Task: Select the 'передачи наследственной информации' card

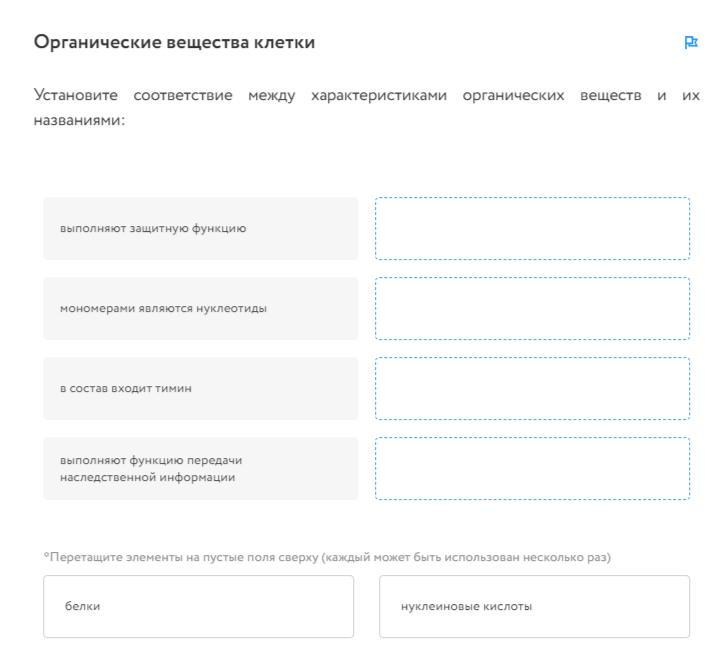Action: point(200,468)
